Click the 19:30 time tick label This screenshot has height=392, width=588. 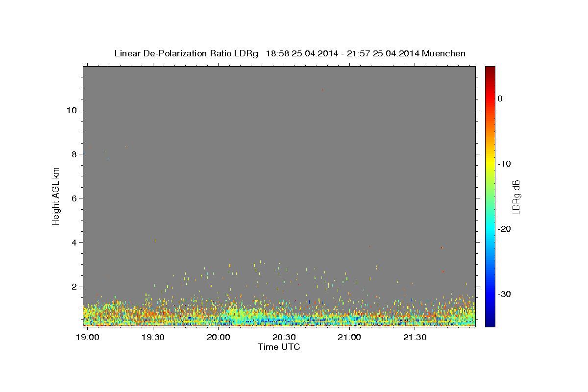tap(152, 338)
